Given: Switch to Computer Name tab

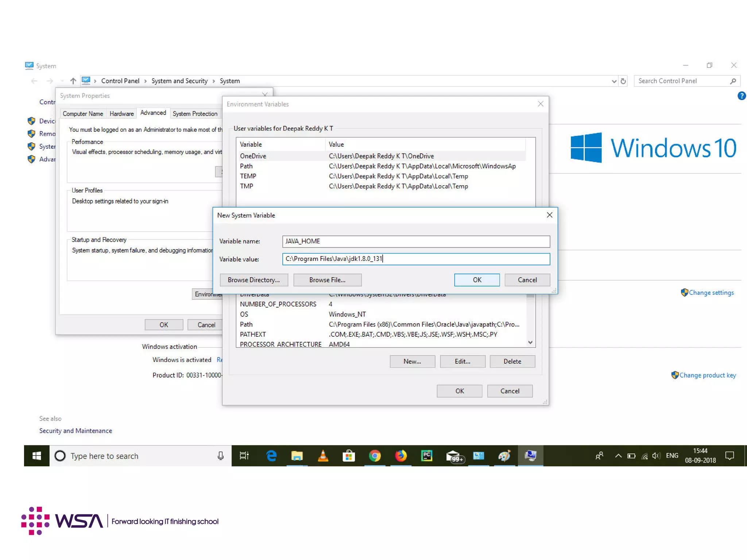Looking at the screenshot, I should click(83, 113).
